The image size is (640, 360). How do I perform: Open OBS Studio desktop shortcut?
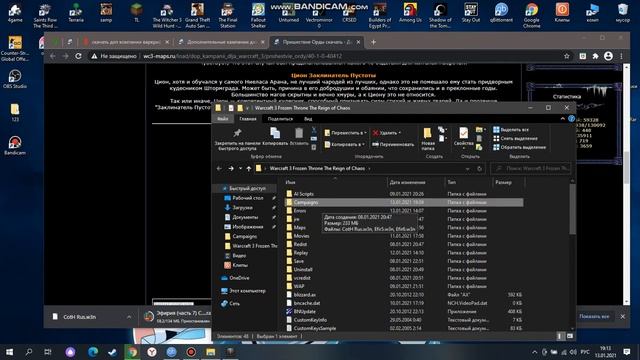(x=15, y=79)
